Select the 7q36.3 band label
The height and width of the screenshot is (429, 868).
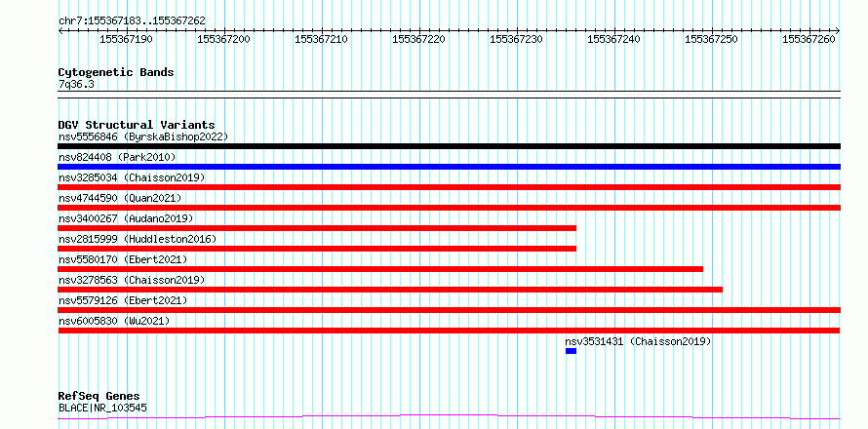(76, 85)
